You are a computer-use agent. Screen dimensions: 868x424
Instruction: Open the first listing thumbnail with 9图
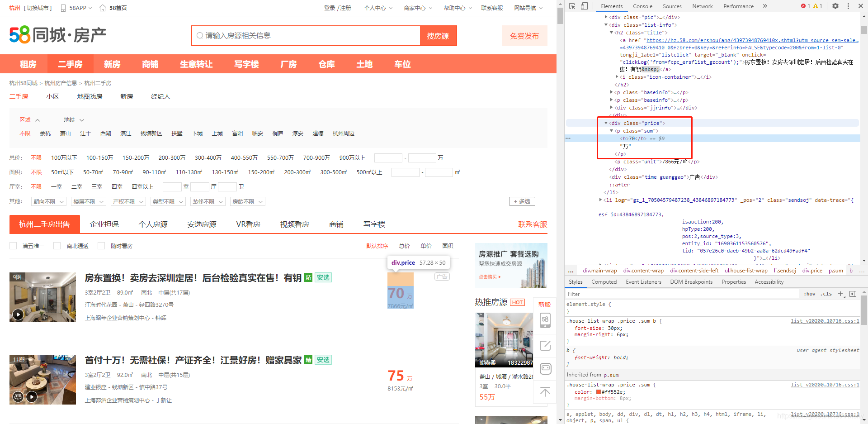point(42,297)
